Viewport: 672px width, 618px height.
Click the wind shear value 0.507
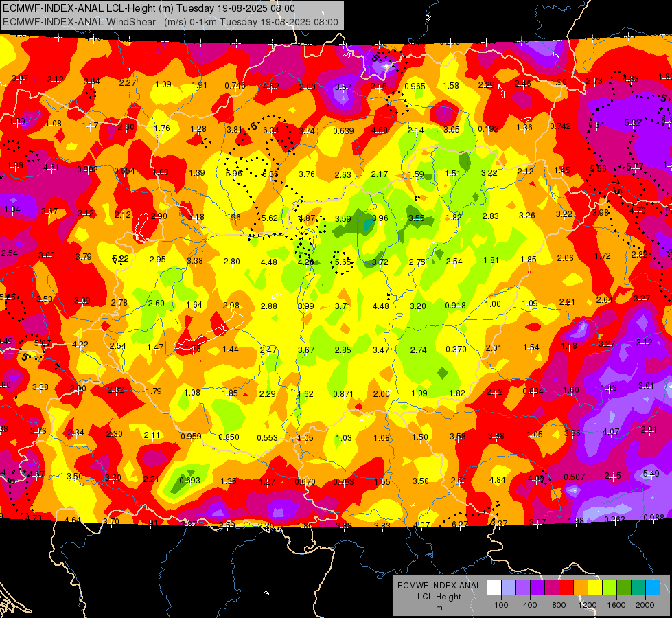pyautogui.click(x=575, y=477)
